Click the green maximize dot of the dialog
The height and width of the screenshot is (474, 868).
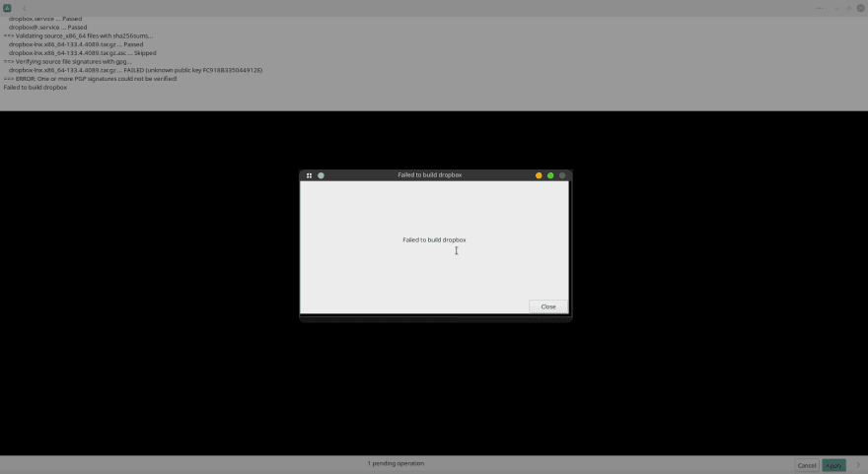click(x=550, y=175)
